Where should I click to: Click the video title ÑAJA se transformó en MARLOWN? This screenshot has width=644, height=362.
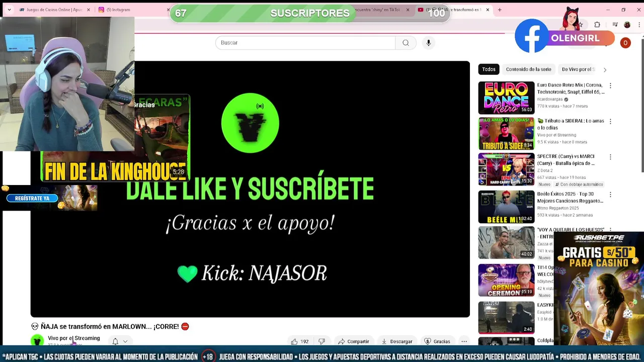click(110, 326)
